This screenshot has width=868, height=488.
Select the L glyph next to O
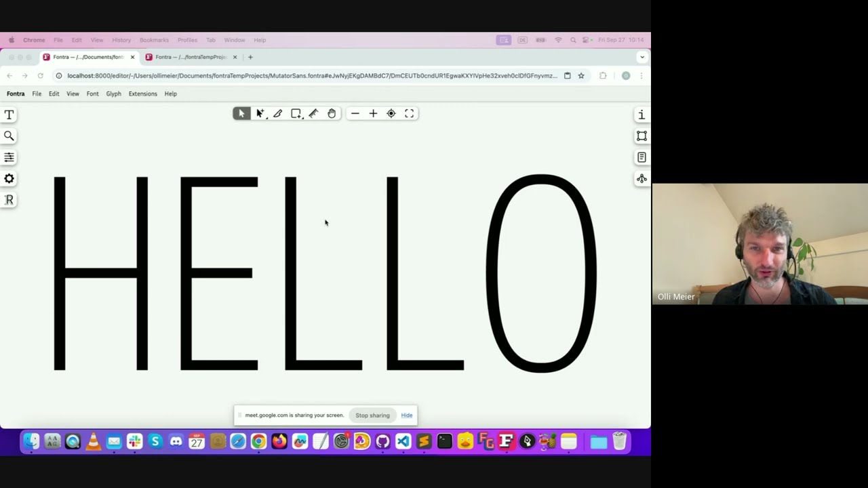[x=425, y=273]
